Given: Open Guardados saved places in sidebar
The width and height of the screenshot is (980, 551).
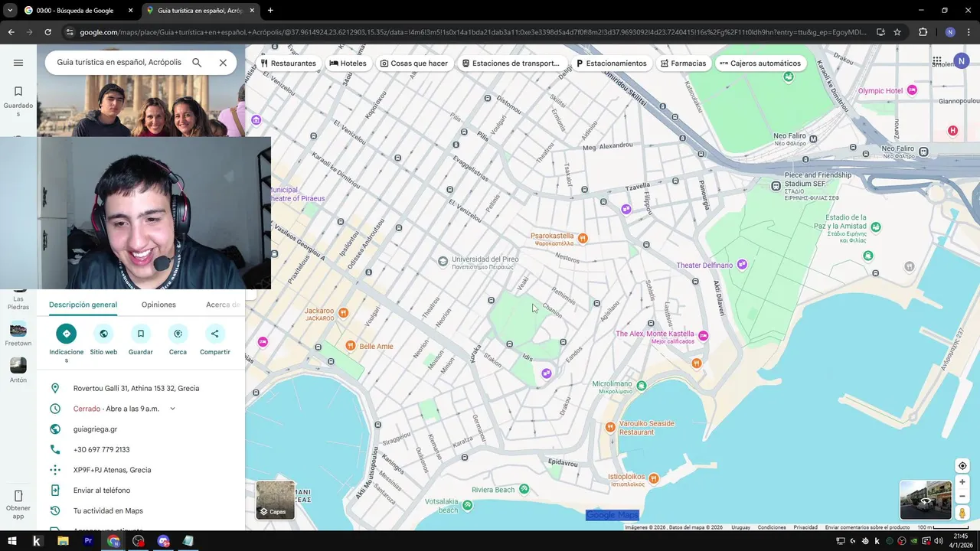Looking at the screenshot, I should (x=18, y=101).
